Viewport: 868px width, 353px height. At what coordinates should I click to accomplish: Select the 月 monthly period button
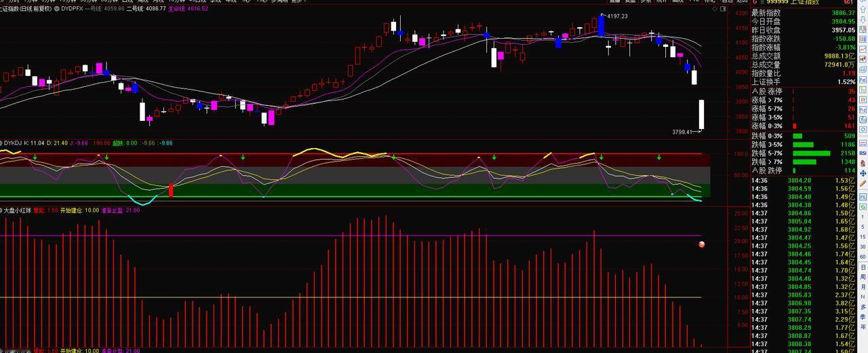pyautogui.click(x=863, y=286)
